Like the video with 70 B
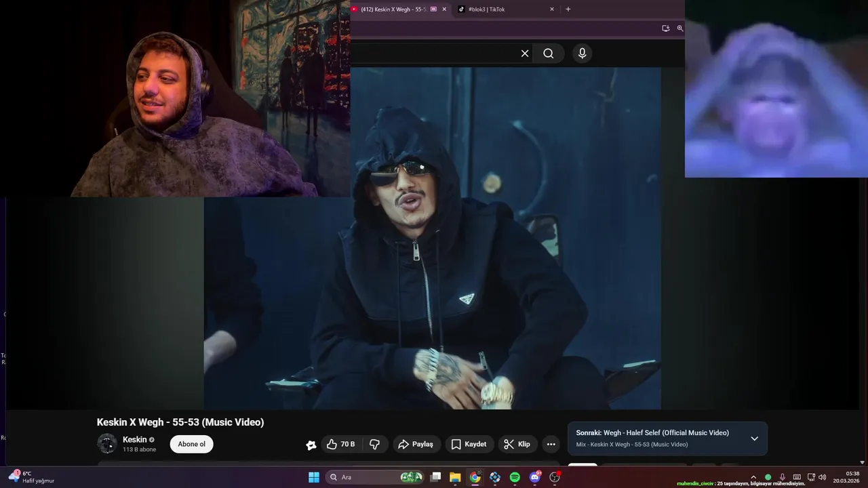 point(341,445)
